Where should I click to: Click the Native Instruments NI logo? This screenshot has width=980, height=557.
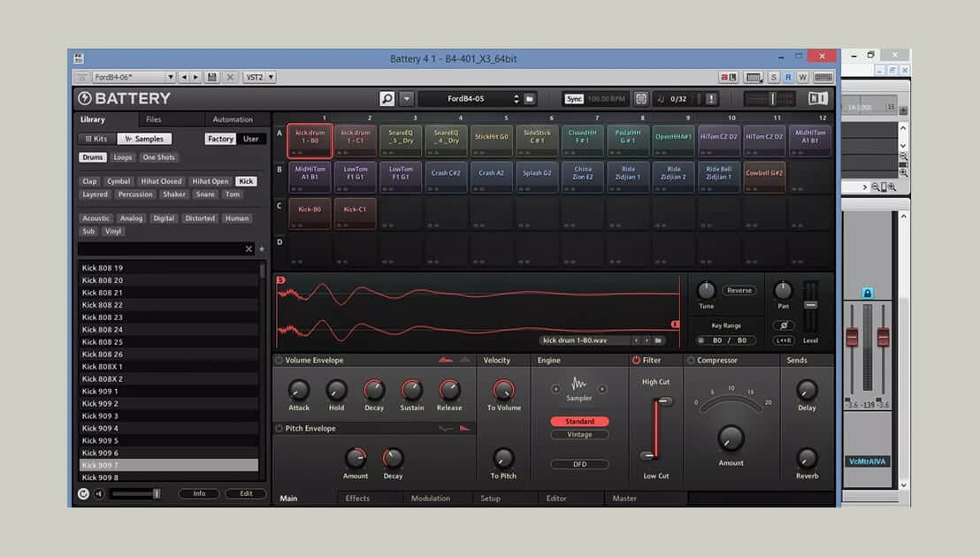(818, 99)
